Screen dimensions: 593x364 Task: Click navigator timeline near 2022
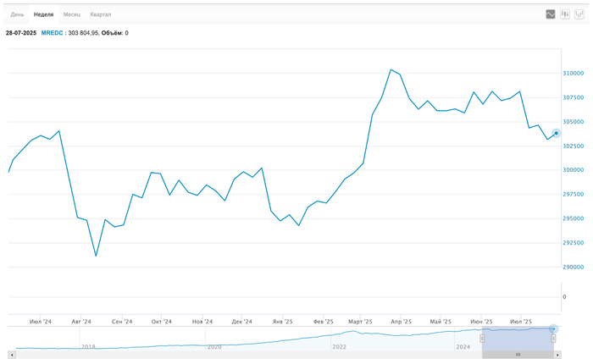tap(339, 346)
